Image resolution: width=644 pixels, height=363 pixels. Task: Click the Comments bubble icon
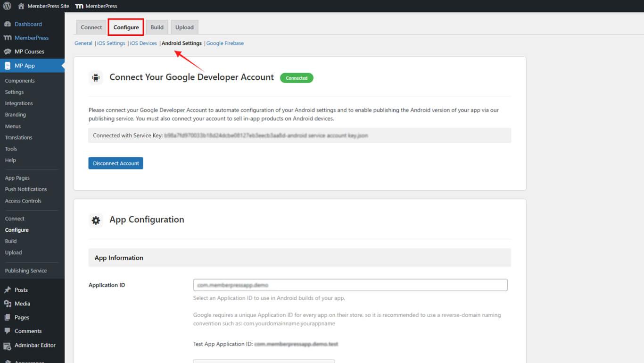(x=8, y=331)
